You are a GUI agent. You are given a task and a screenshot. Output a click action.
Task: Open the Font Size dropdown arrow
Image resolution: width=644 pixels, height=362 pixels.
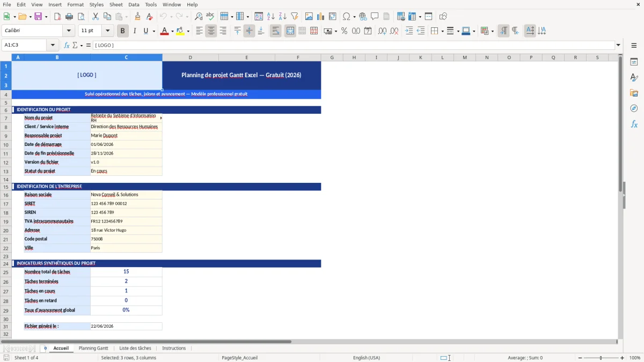(x=107, y=31)
